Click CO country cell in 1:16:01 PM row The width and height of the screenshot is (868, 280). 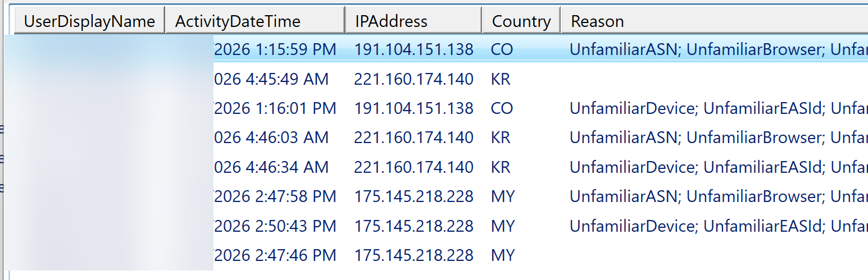(x=502, y=108)
